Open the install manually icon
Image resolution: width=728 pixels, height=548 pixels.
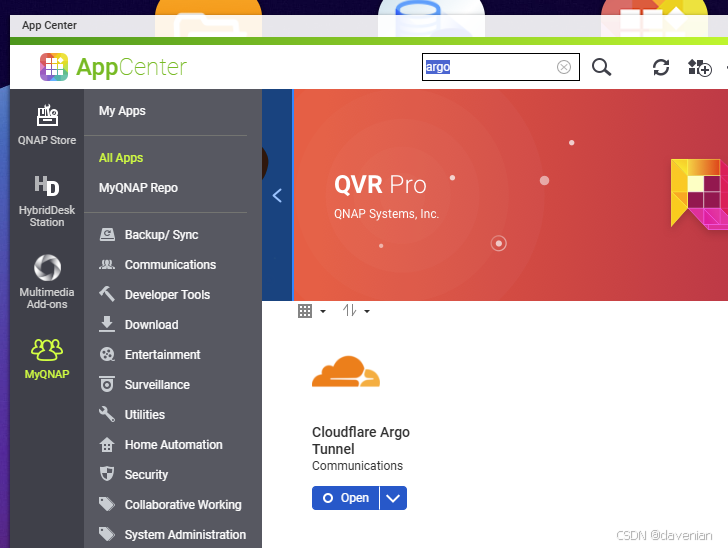tap(700, 68)
